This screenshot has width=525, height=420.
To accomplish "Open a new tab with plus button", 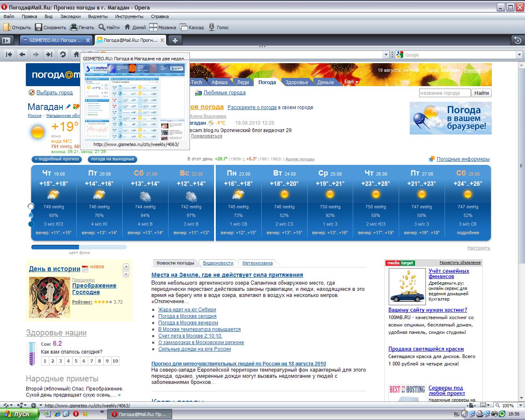I will pos(175,40).
